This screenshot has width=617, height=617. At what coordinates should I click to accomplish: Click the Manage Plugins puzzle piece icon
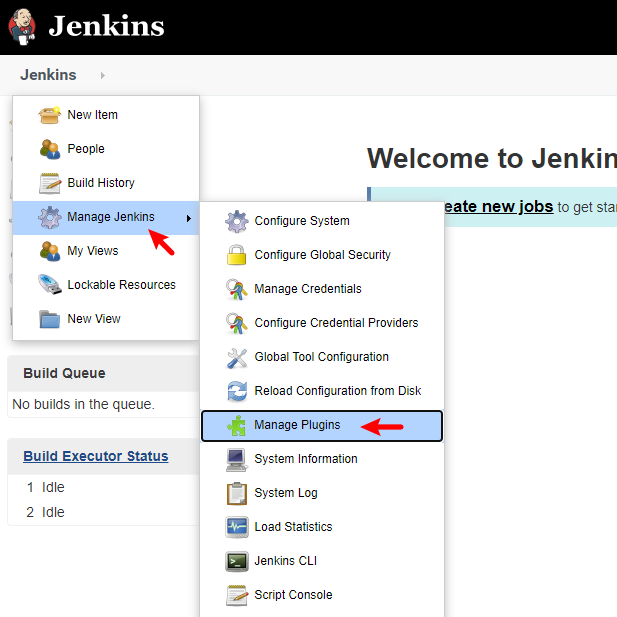click(236, 425)
